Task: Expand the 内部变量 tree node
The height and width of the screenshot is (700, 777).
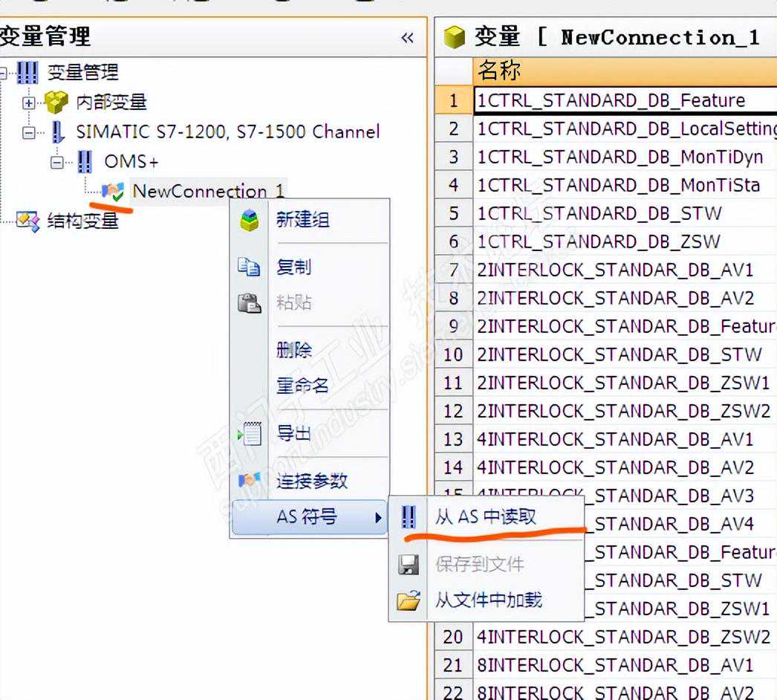Action: (x=29, y=103)
